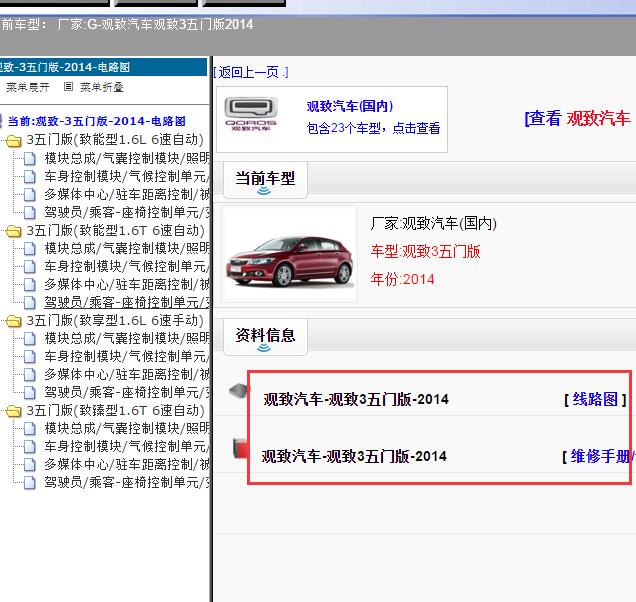Screen dimensions: 636x602
Task: Click document icon of 多媒体中心 in 致享型1.6L folder
Action: (30, 375)
